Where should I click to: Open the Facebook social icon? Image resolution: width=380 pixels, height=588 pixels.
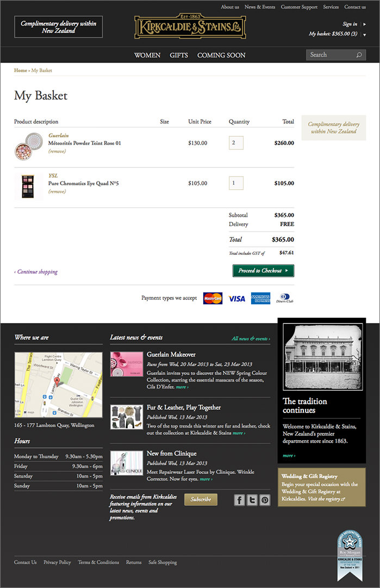pos(239,500)
